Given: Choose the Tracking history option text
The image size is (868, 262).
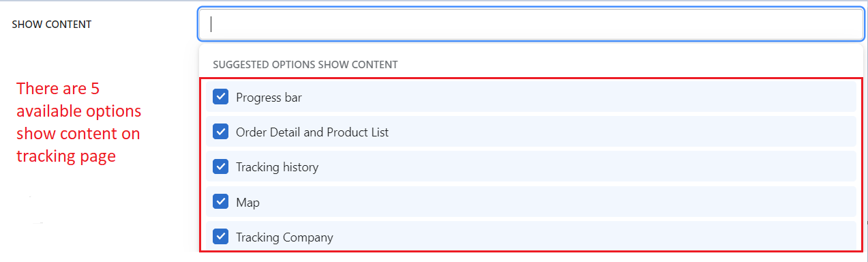Looking at the screenshot, I should (277, 167).
